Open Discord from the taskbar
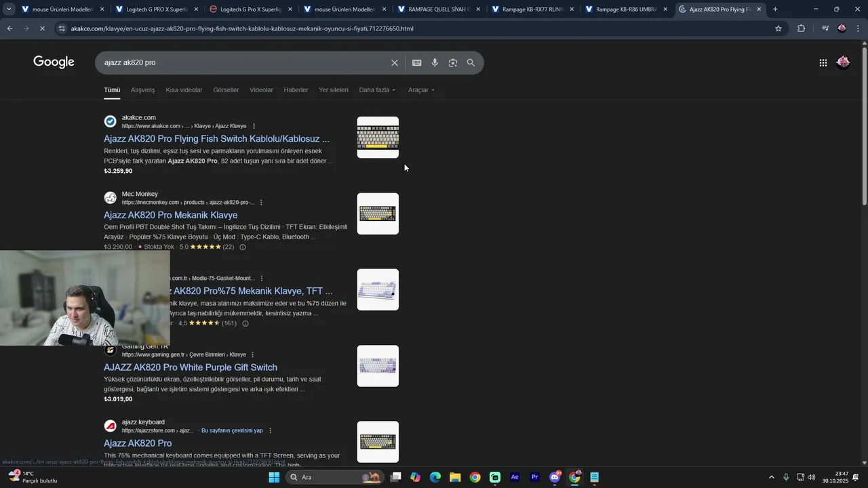 tap(555, 477)
